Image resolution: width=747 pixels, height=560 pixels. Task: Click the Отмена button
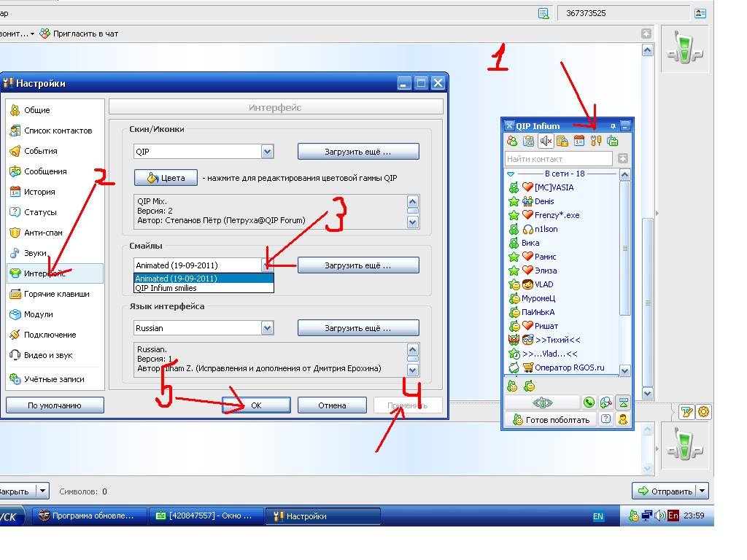(332, 405)
